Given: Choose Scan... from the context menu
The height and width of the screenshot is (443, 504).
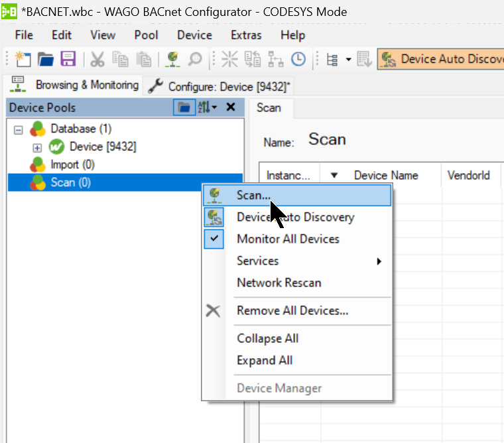Looking at the screenshot, I should 297,195.
